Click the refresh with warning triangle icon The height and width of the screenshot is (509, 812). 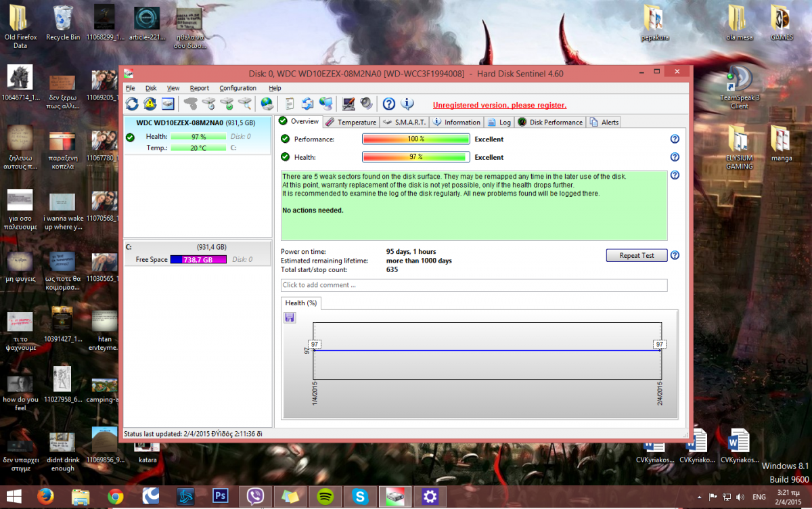pyautogui.click(x=150, y=104)
